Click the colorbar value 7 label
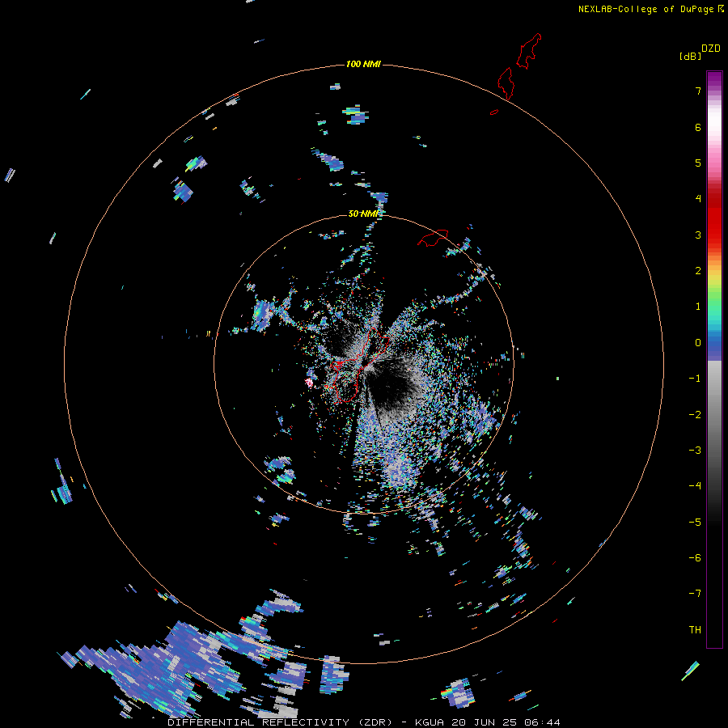Image resolution: width=728 pixels, height=728 pixels. (698, 91)
